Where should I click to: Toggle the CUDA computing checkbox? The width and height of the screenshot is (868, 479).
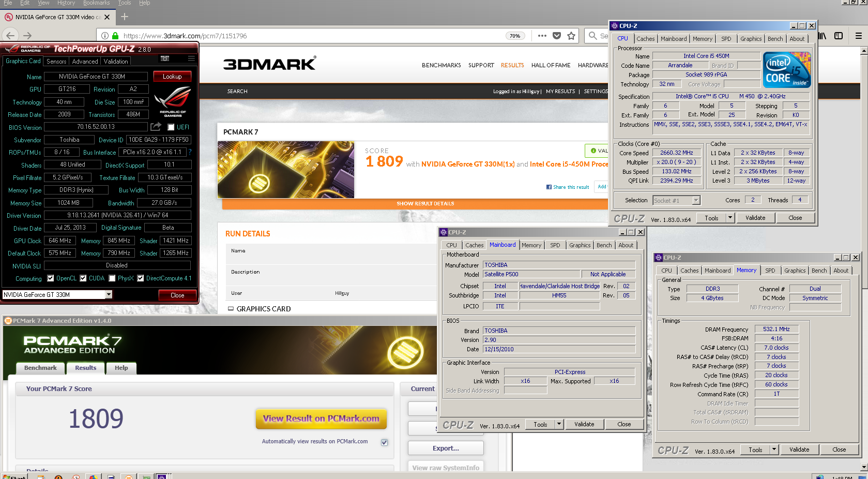[83, 278]
